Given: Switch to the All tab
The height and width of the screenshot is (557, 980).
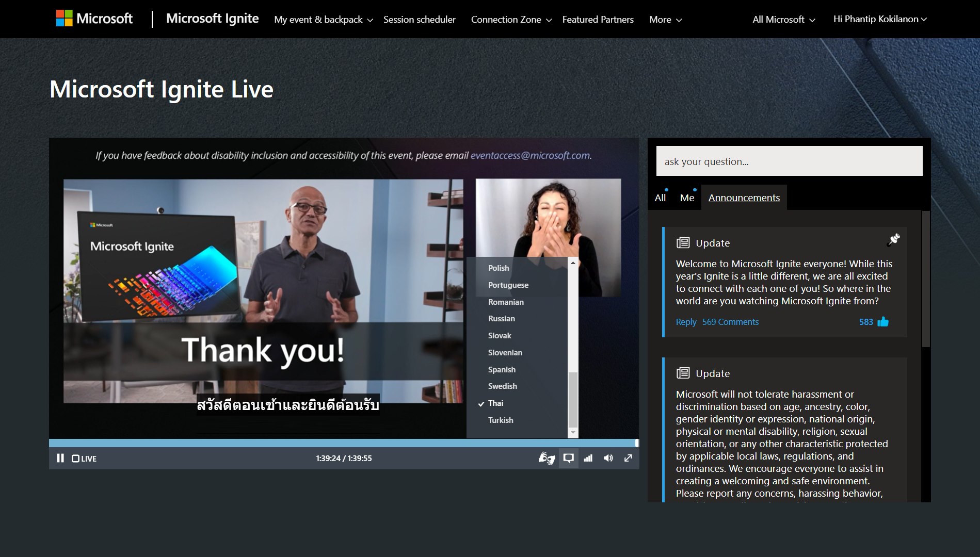Looking at the screenshot, I should pos(661,198).
